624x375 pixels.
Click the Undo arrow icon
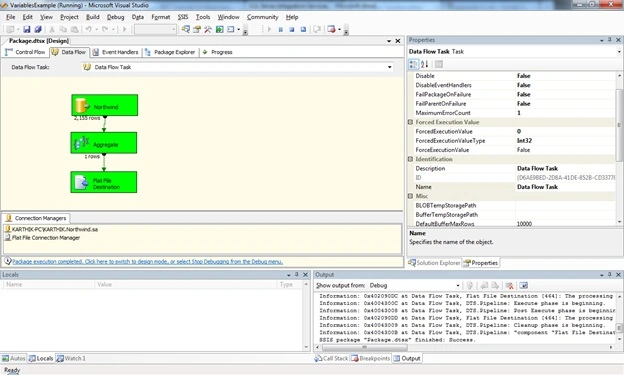(x=88, y=29)
